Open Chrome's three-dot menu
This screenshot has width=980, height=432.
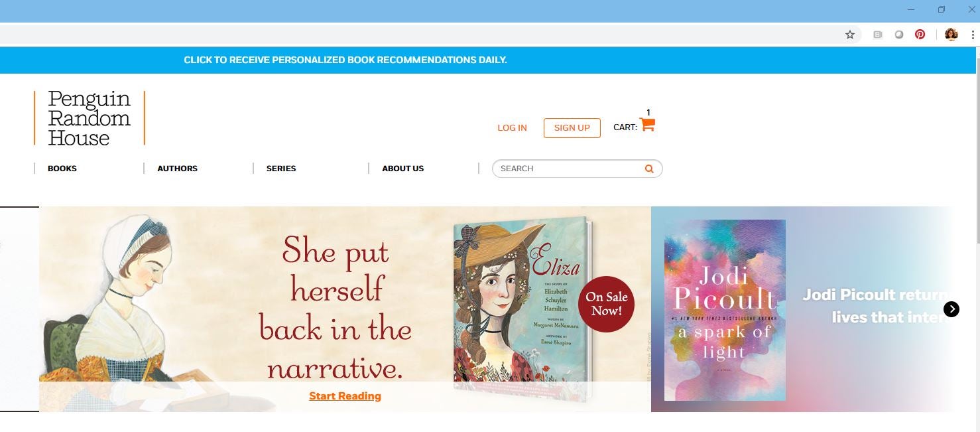972,35
